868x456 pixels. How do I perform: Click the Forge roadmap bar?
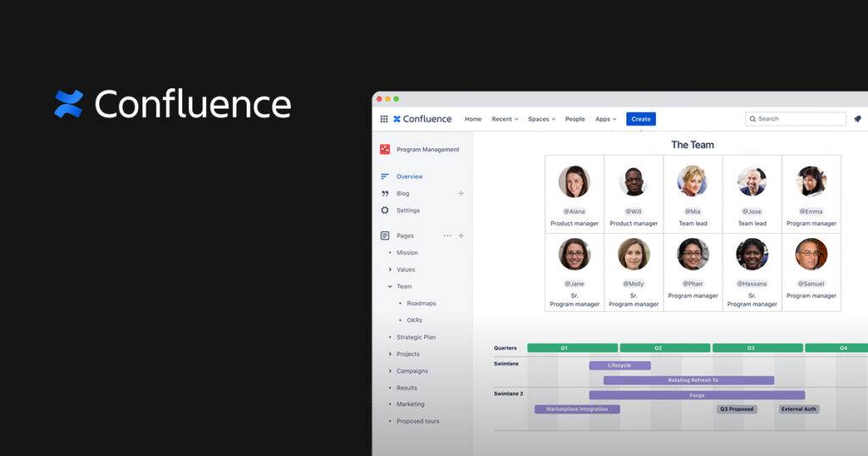(x=697, y=395)
